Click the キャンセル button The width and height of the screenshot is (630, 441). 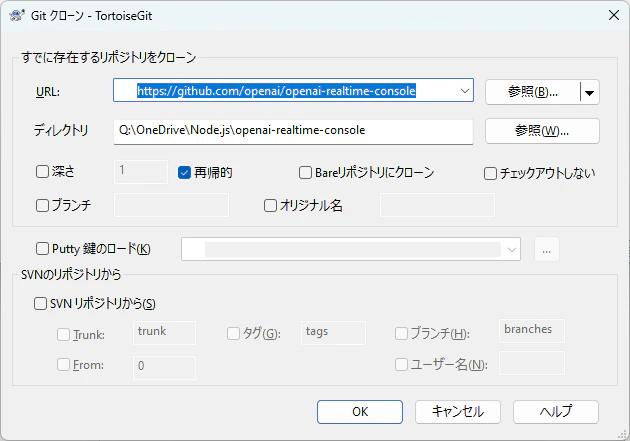[458, 412]
